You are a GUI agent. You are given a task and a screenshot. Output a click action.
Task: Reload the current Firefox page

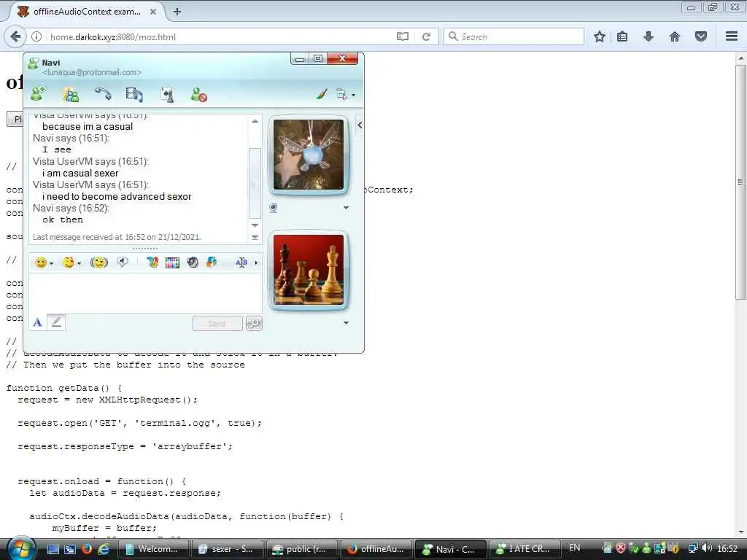426,36
